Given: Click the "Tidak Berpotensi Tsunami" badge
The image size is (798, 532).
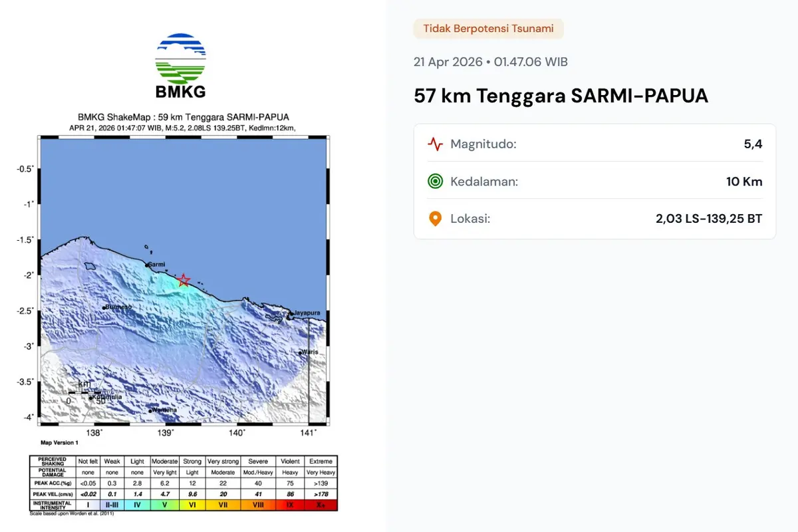Looking at the screenshot, I should coord(489,29).
